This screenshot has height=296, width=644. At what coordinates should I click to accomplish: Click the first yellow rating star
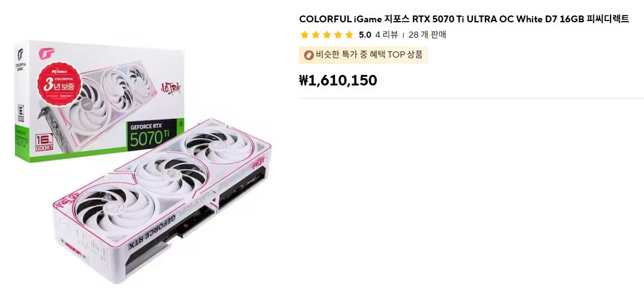(x=305, y=35)
